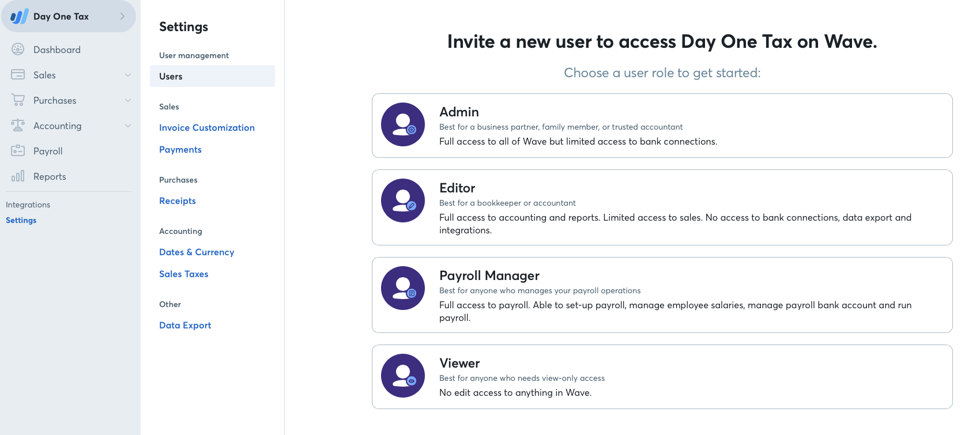
Task: Select the Payroll Manager role card
Action: pyautogui.click(x=662, y=295)
